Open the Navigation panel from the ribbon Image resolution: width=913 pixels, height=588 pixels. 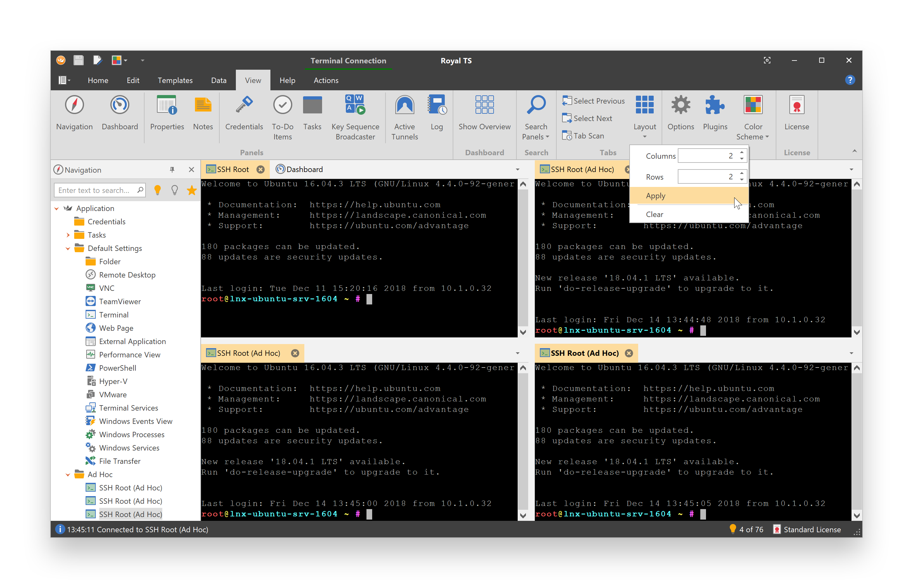[74, 113]
